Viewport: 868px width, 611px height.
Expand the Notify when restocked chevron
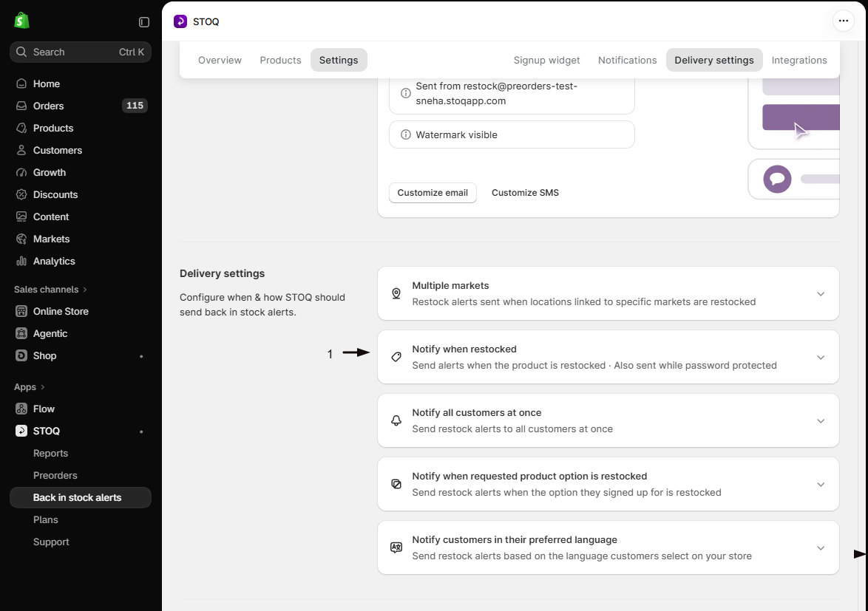pos(821,357)
